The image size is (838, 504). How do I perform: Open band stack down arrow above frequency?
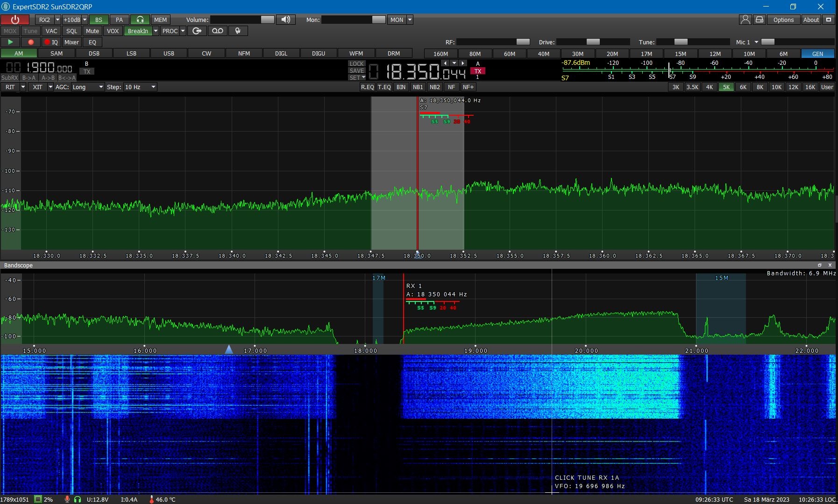454,63
